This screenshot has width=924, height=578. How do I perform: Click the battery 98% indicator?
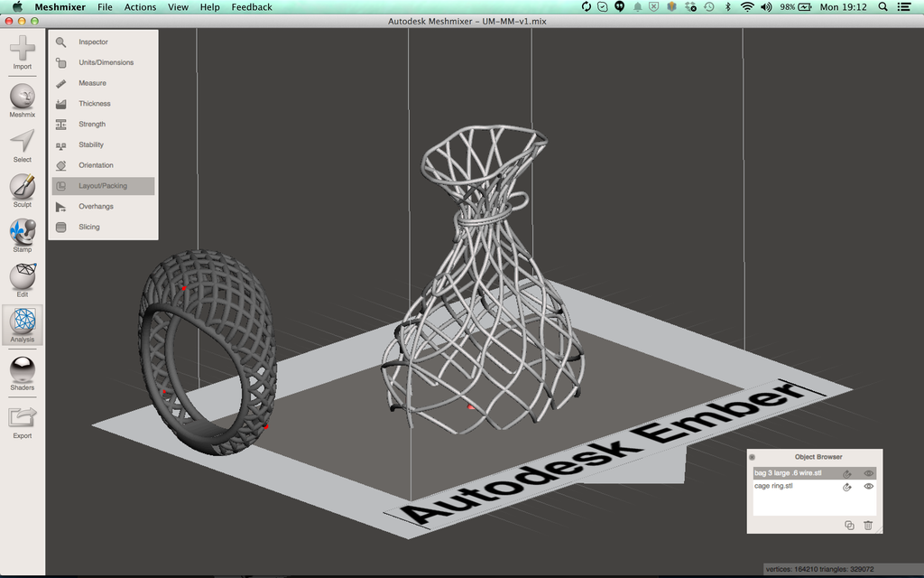(796, 7)
